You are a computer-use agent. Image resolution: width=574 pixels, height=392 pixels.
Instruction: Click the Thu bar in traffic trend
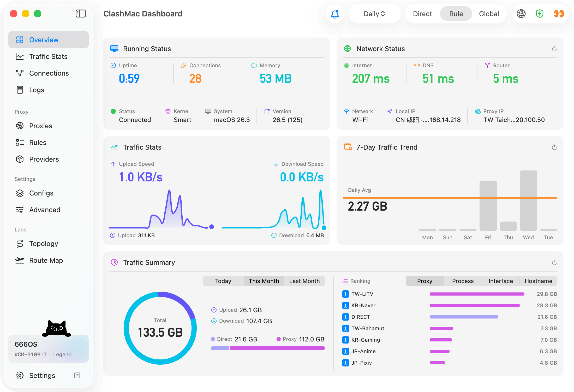(x=508, y=226)
